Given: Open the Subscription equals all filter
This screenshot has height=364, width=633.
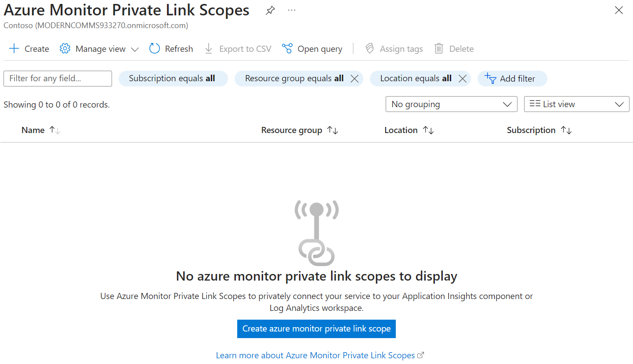Looking at the screenshot, I should [173, 79].
